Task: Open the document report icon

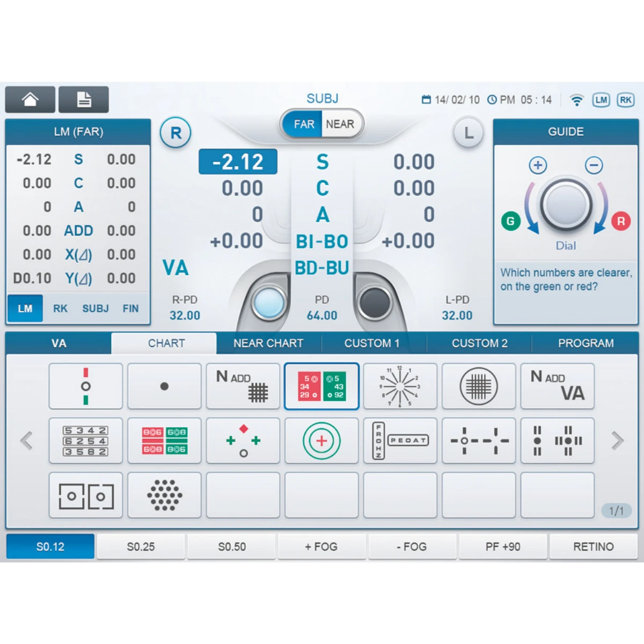Action: coord(84,100)
